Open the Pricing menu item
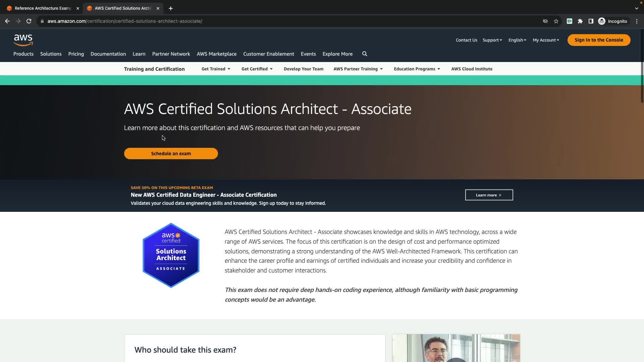Image resolution: width=644 pixels, height=362 pixels. (x=76, y=54)
